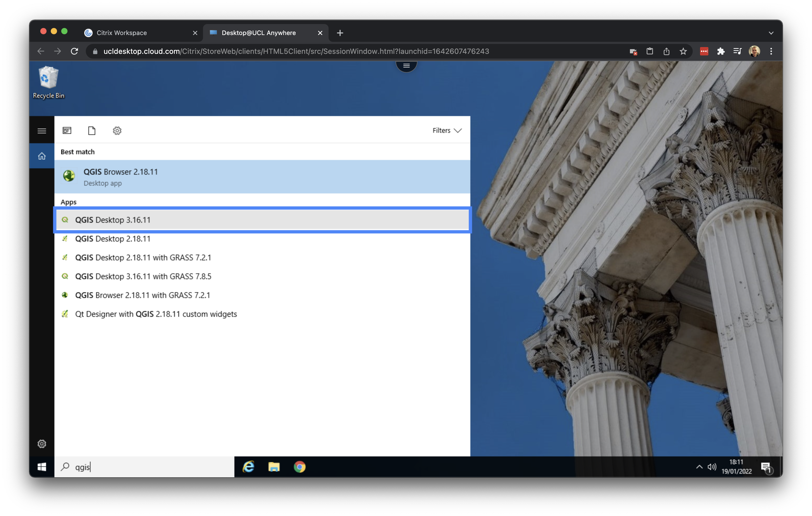Screen dimensions: 812x516
Task: Open Qt Designer with QGIS custom widgets
Action: tap(156, 314)
